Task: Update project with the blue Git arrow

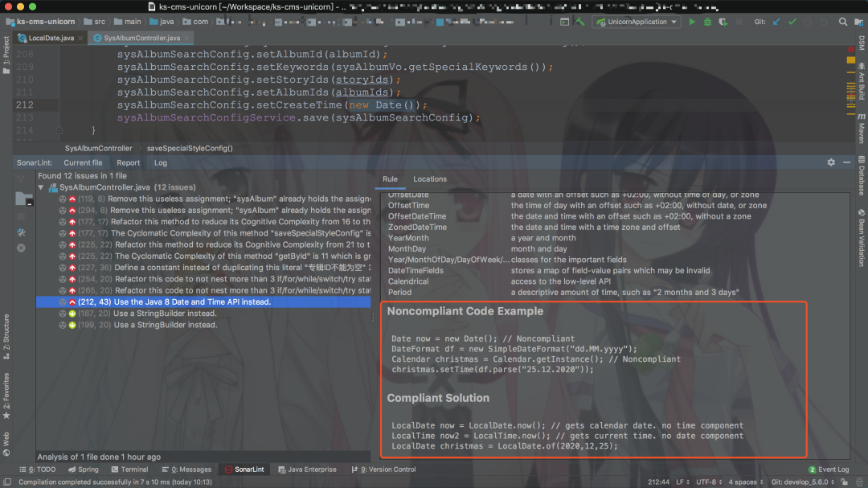Action: pyautogui.click(x=776, y=23)
